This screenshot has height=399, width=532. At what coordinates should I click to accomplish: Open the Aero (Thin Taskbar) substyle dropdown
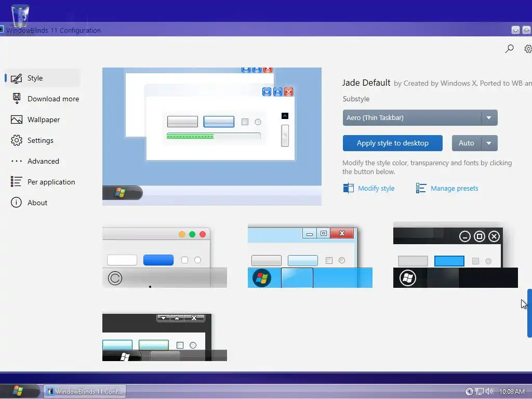(420, 118)
